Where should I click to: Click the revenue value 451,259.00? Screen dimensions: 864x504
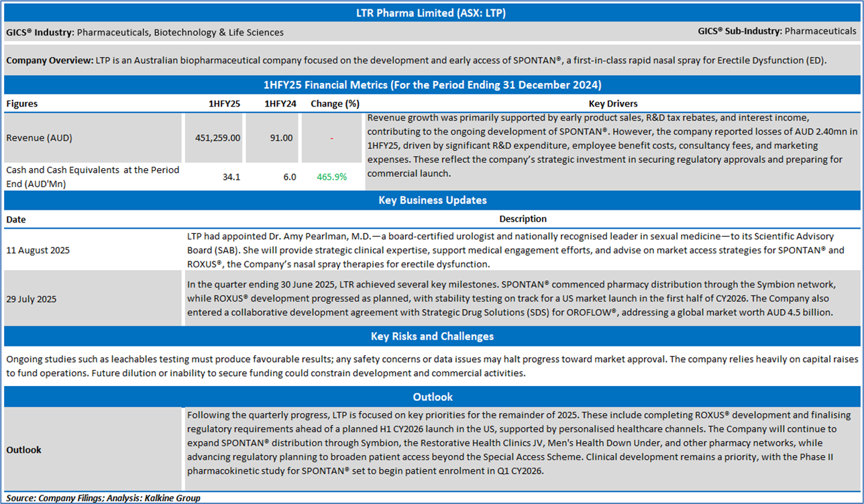coord(217,138)
